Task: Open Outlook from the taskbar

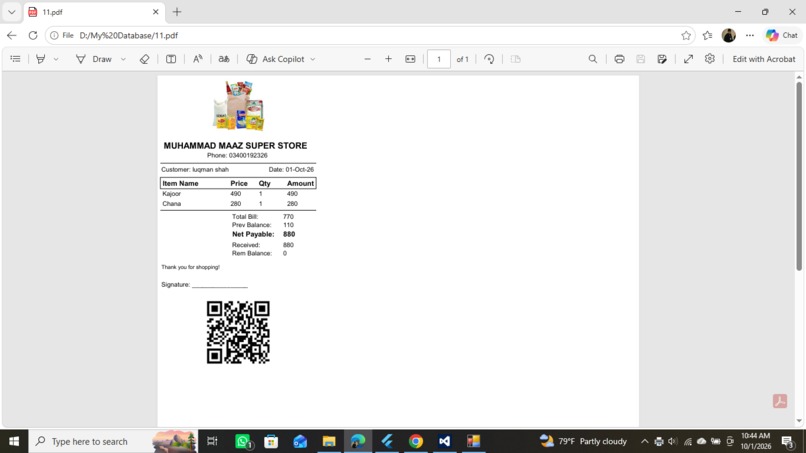Action: 300,441
